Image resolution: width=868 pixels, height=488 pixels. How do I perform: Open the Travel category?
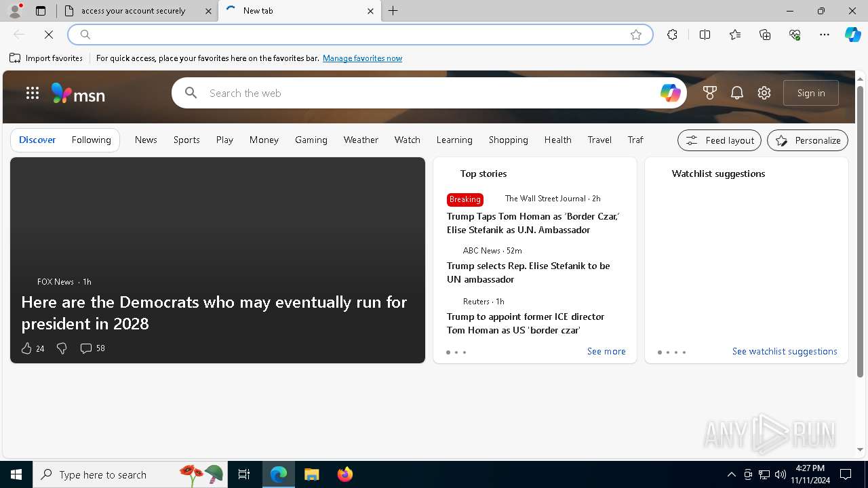pyautogui.click(x=599, y=140)
